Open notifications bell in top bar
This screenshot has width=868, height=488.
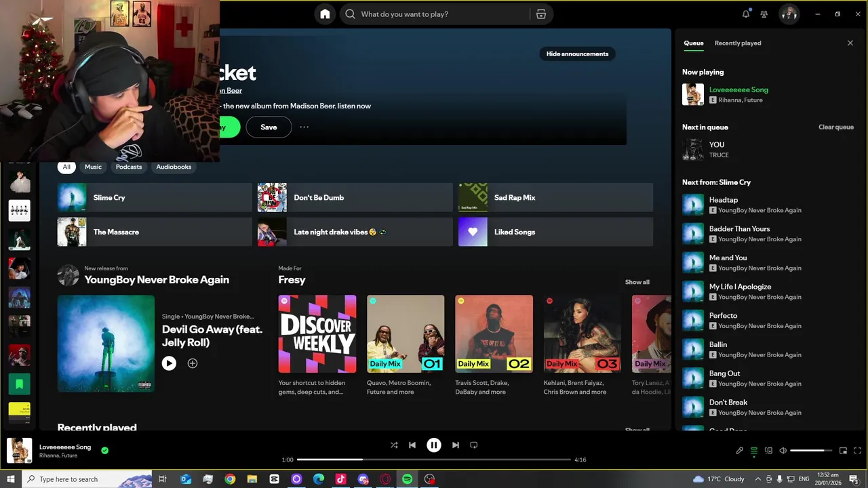[x=746, y=14]
